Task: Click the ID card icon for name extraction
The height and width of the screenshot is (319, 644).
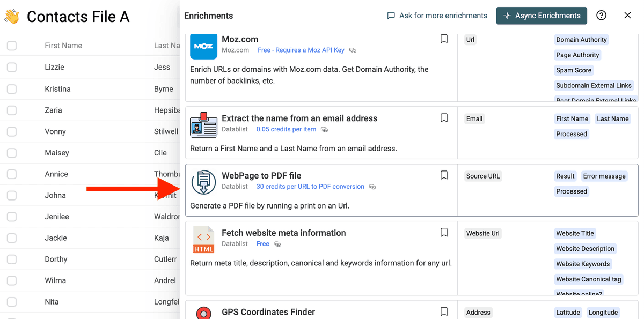Action: 203,125
